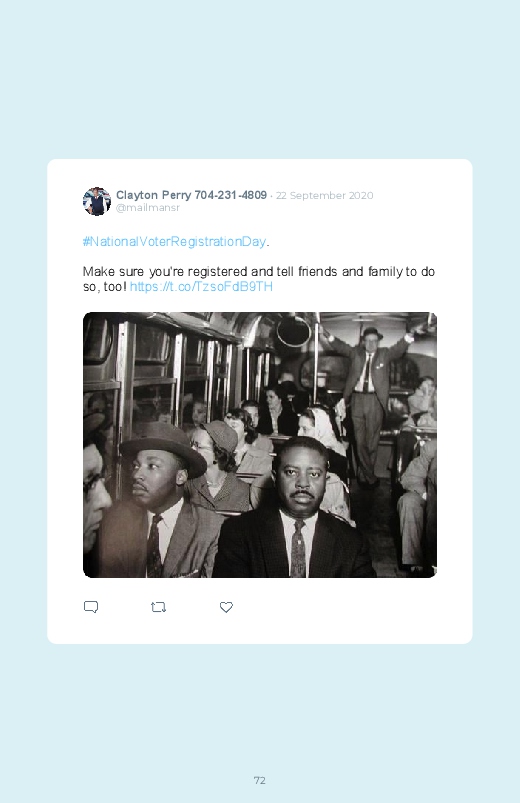Click the retweet arrows icon

pos(158,607)
